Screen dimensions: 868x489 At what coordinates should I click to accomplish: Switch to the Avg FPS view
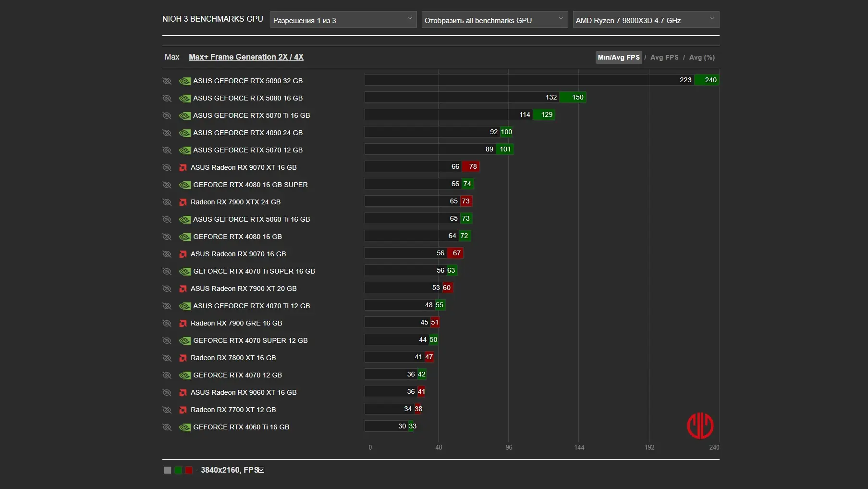pyautogui.click(x=664, y=57)
